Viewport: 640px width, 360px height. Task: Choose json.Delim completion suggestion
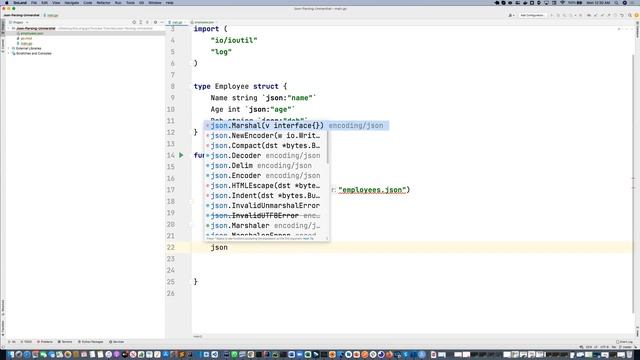coord(266,166)
